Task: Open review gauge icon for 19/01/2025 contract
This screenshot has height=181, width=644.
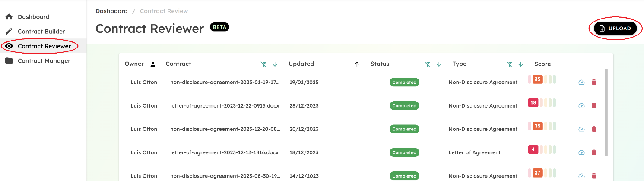Action: [x=581, y=82]
